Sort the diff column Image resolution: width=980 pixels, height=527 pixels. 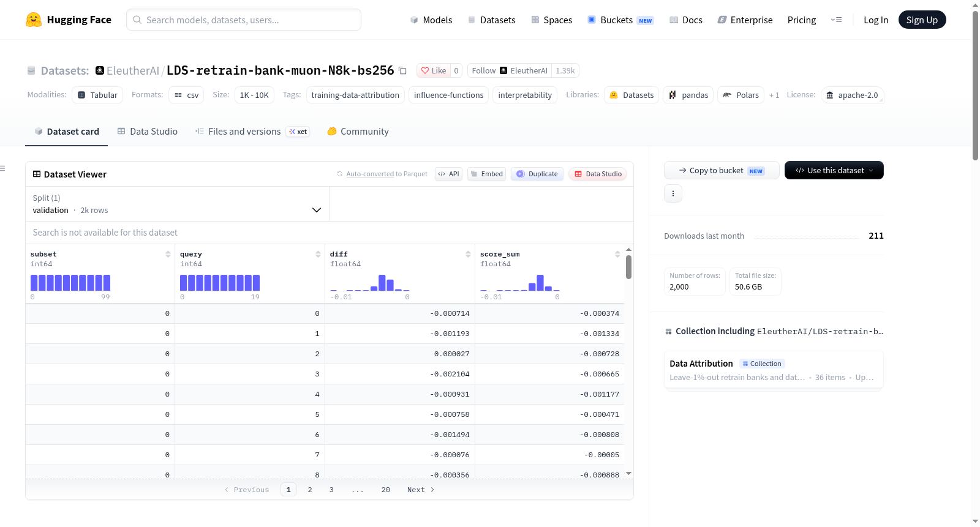click(x=468, y=254)
